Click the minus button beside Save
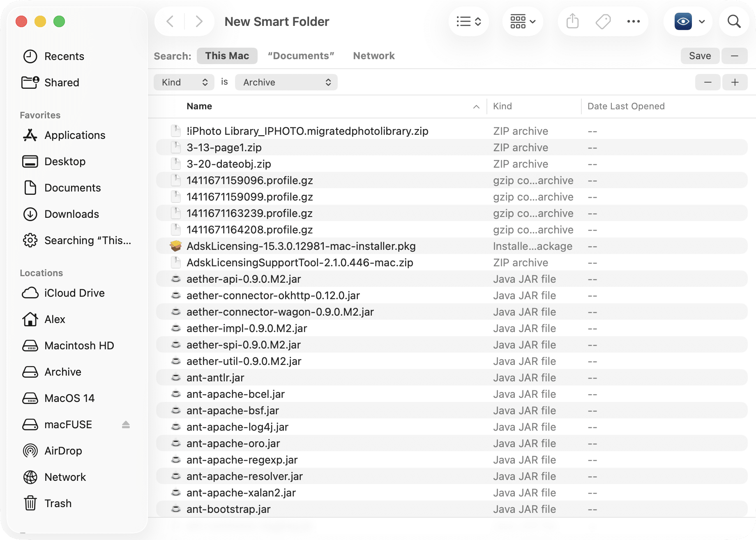 pyautogui.click(x=735, y=56)
